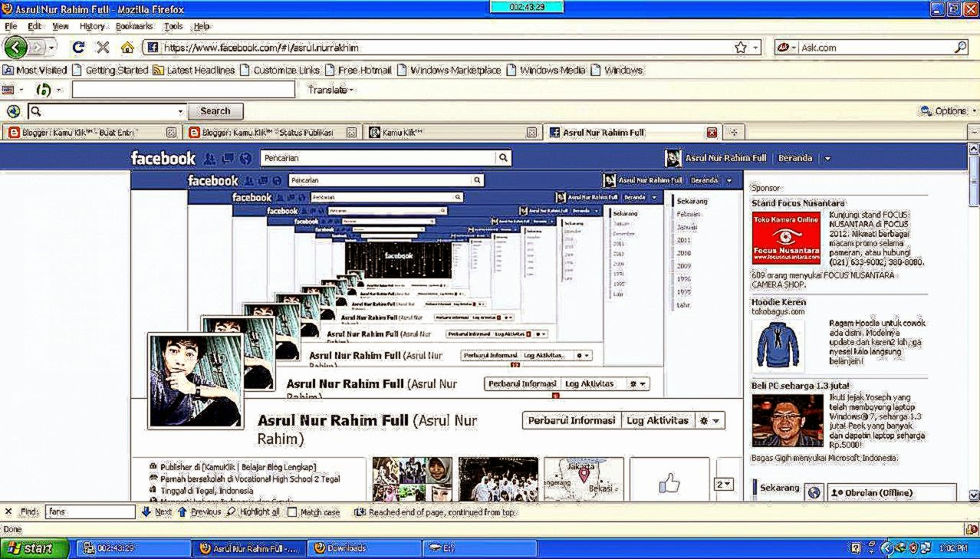The height and width of the screenshot is (559, 980).
Task: Click the globe icon beside Sekarang bar
Action: pyautogui.click(x=814, y=492)
